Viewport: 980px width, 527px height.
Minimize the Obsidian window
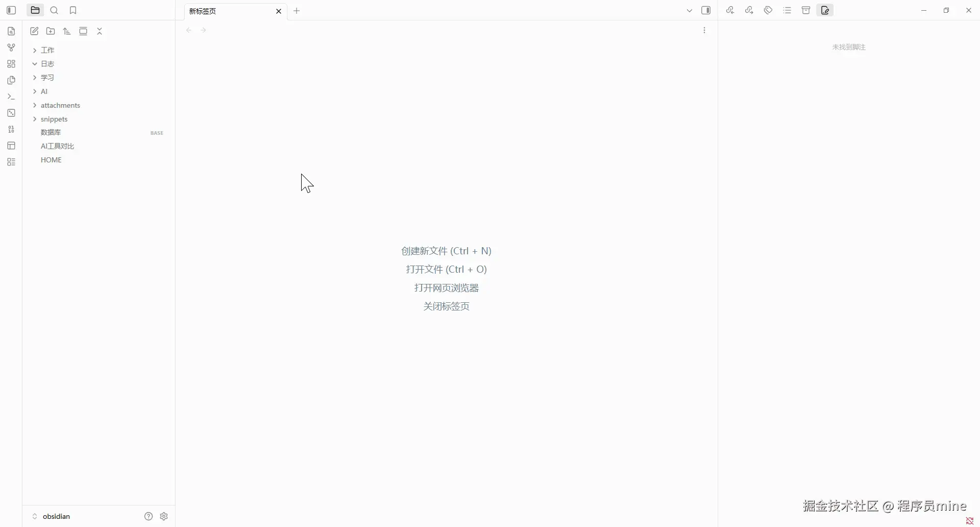924,10
